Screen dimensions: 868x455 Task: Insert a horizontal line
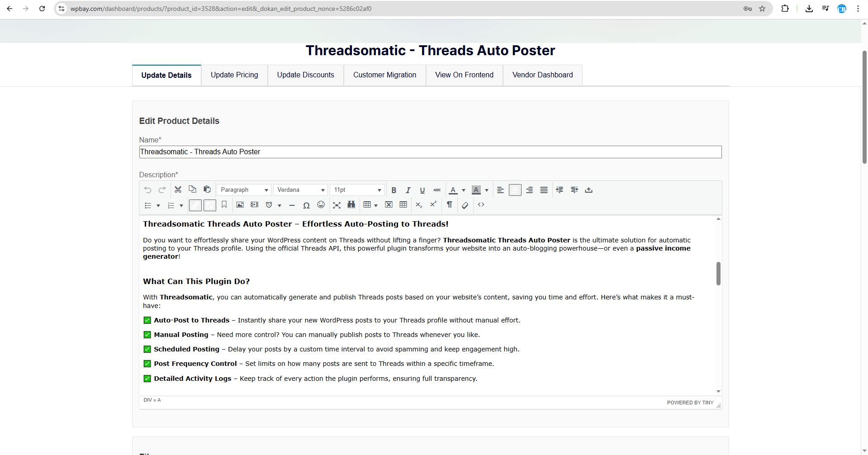tap(292, 205)
